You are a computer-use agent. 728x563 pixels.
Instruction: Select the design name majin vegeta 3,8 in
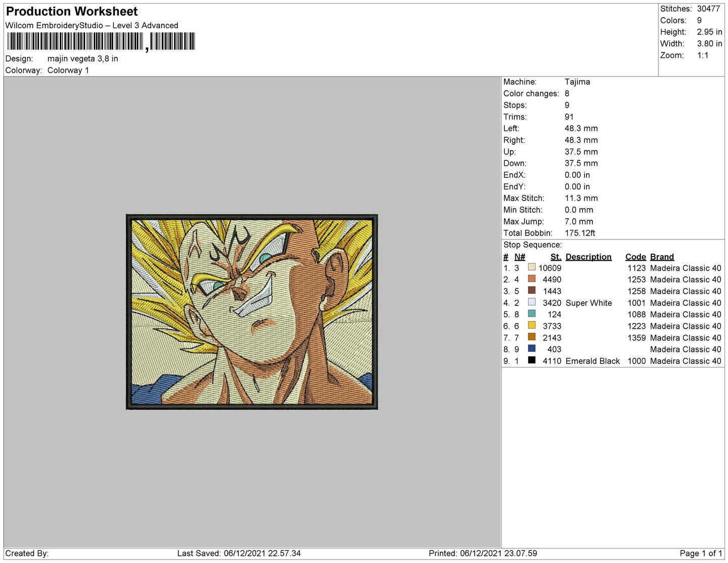(83, 58)
